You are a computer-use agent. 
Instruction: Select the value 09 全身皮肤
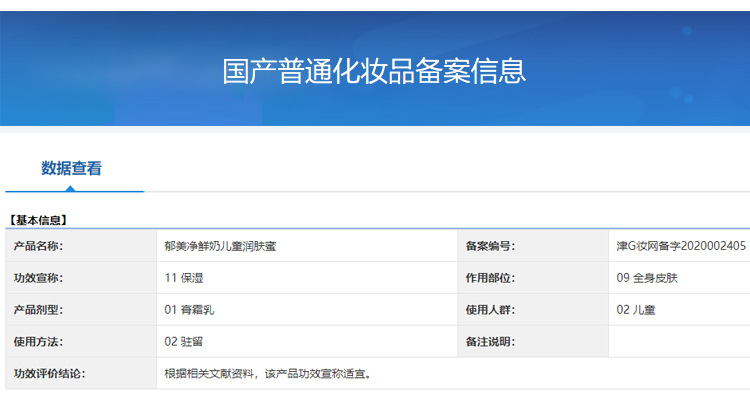[647, 278]
